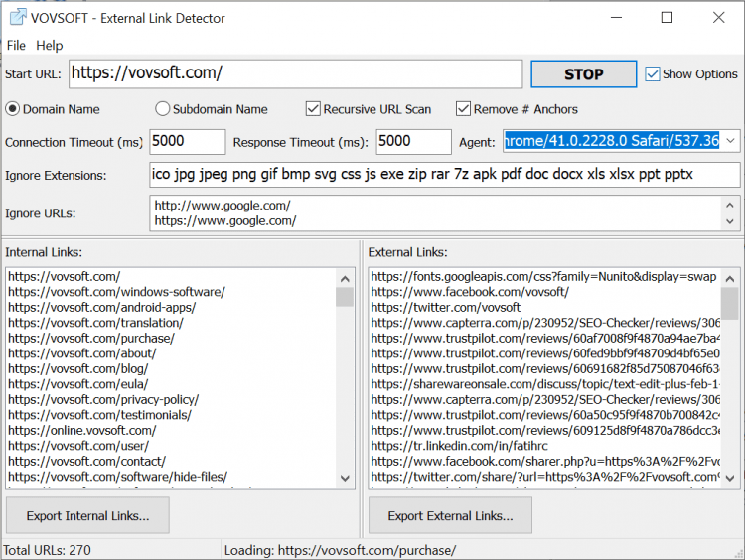Image resolution: width=745 pixels, height=560 pixels.
Task: Select twitter.com/share external link
Action: [x=545, y=477]
